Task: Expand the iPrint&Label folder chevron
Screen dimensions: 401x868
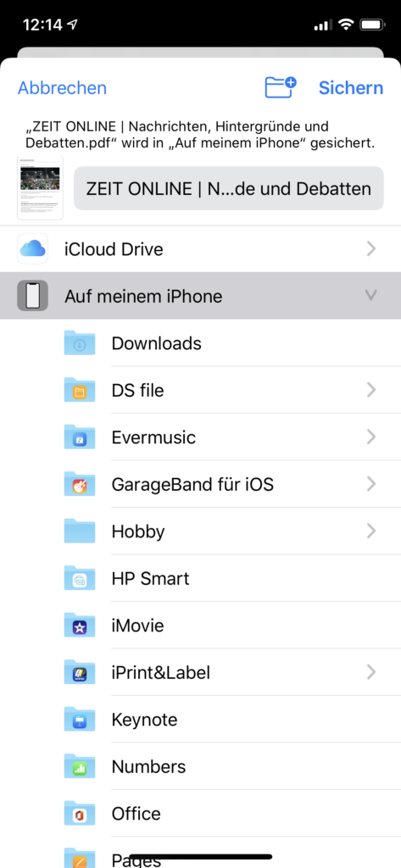Action: [x=371, y=672]
